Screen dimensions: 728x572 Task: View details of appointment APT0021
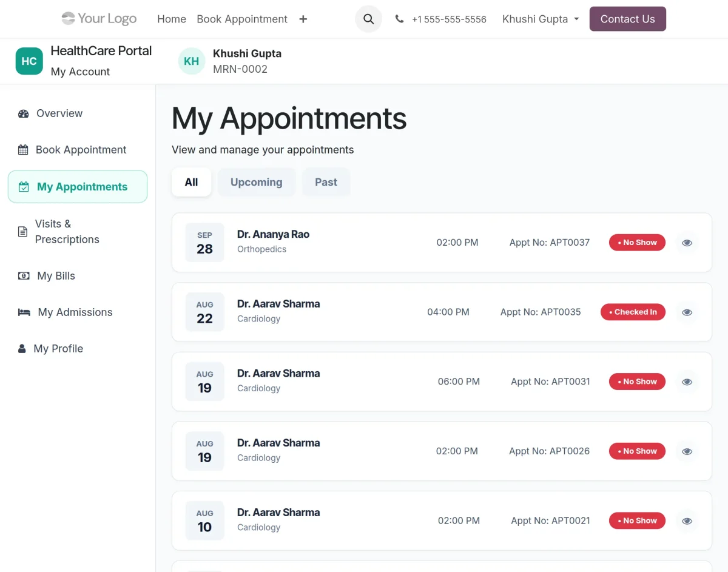click(687, 521)
